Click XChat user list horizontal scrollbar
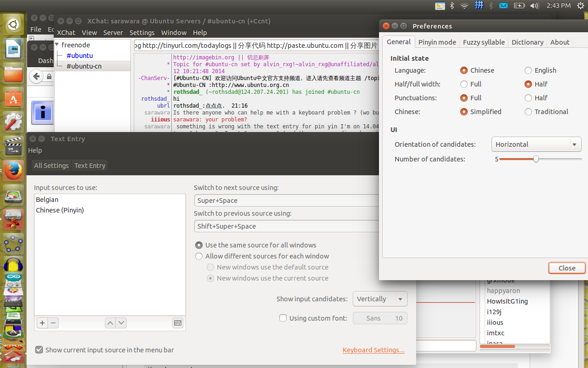The width and height of the screenshot is (588, 368). 515,346
